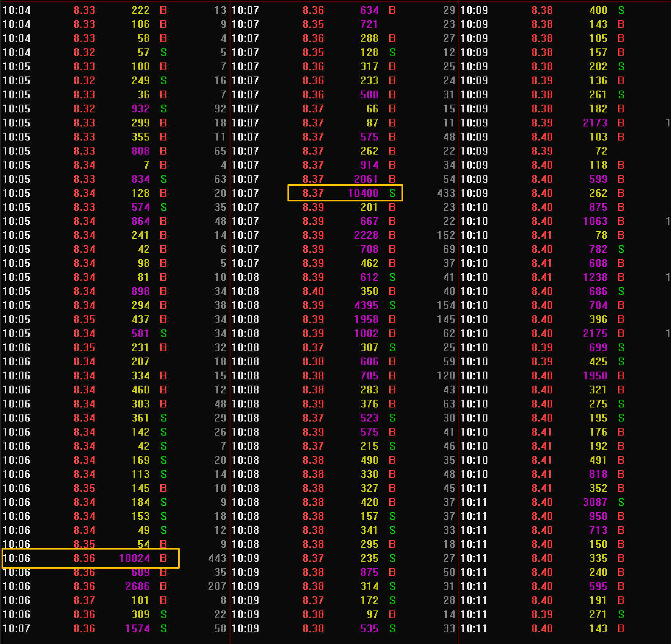Select the 4395 volume sell entry
This screenshot has width=671, height=644.
[x=366, y=305]
